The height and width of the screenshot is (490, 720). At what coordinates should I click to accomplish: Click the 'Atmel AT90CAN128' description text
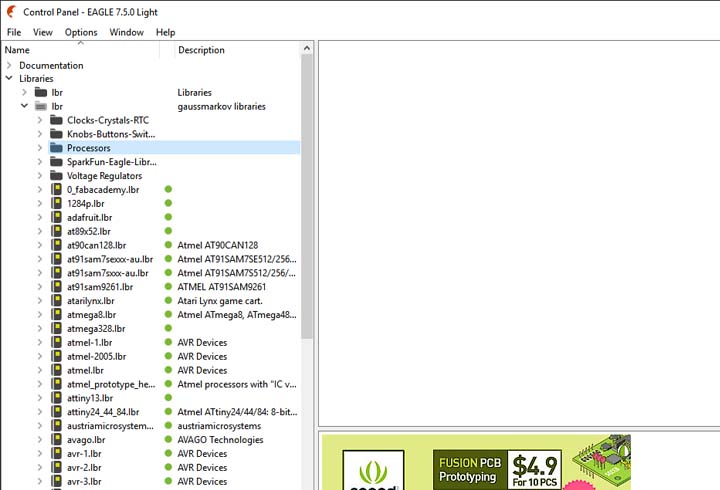pyautogui.click(x=218, y=245)
